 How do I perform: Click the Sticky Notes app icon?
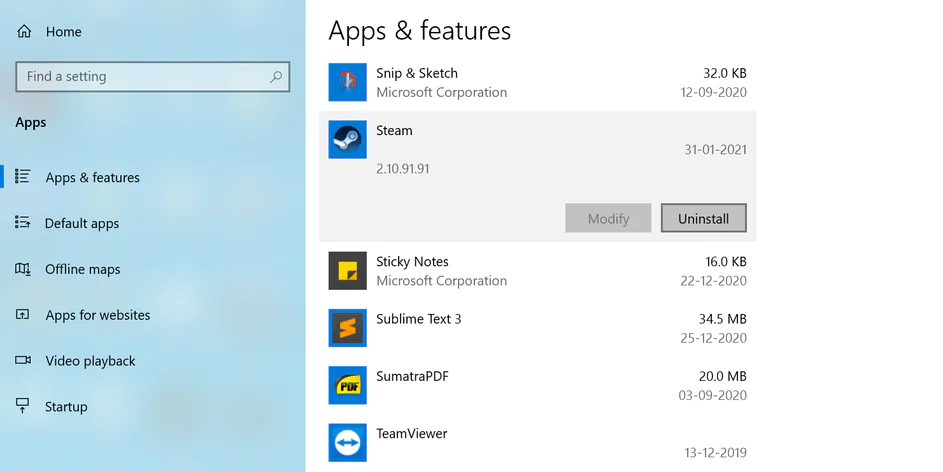click(348, 271)
